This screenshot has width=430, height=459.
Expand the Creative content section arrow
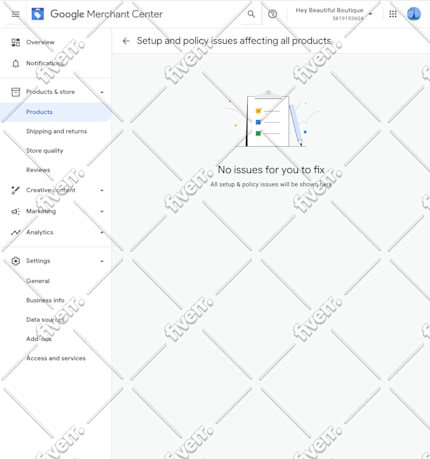click(x=102, y=190)
